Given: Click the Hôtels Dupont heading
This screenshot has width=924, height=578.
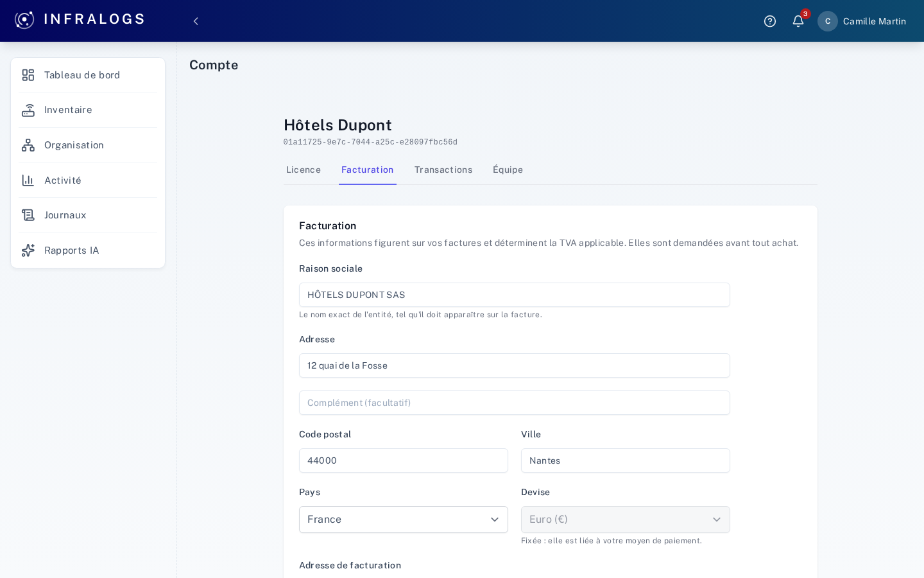Looking at the screenshot, I should point(338,125).
